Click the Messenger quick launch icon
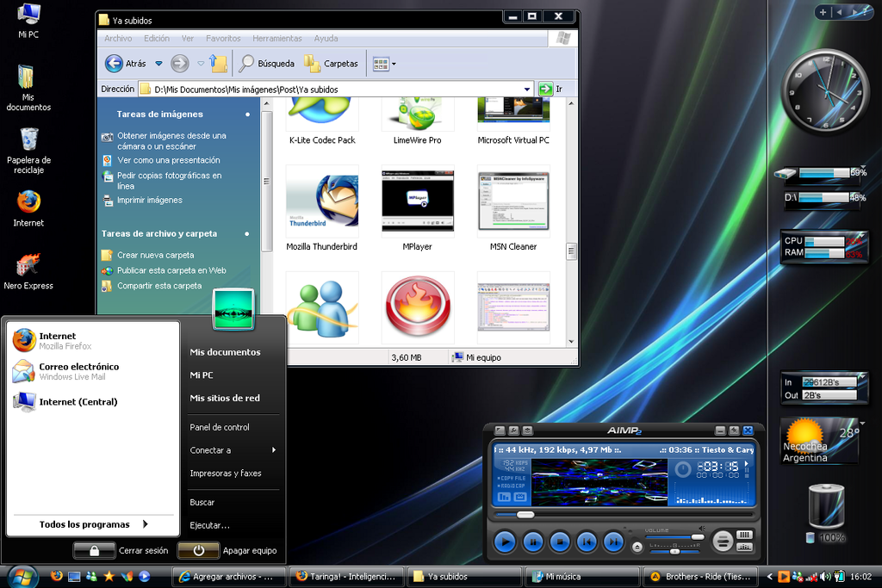The height and width of the screenshot is (588, 882). click(x=91, y=576)
